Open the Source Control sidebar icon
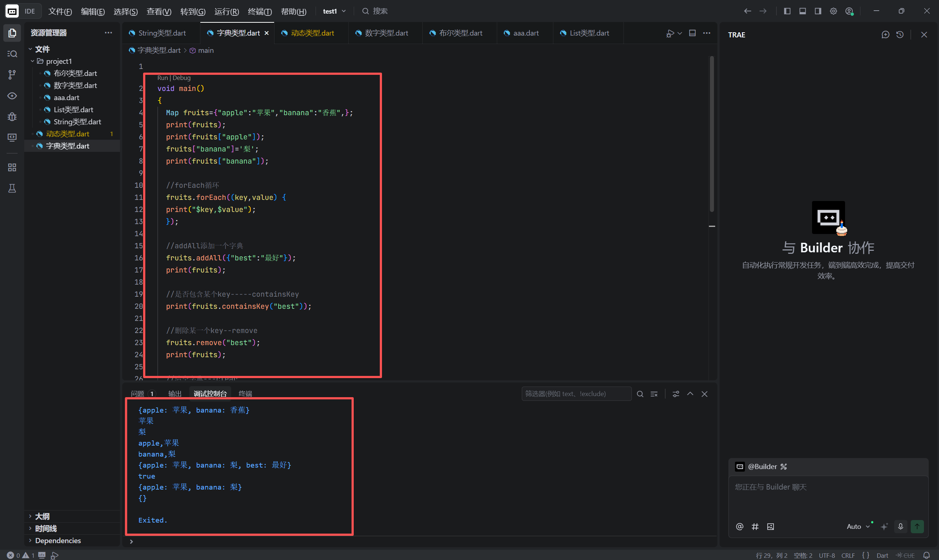The width and height of the screenshot is (939, 560). coord(12,75)
